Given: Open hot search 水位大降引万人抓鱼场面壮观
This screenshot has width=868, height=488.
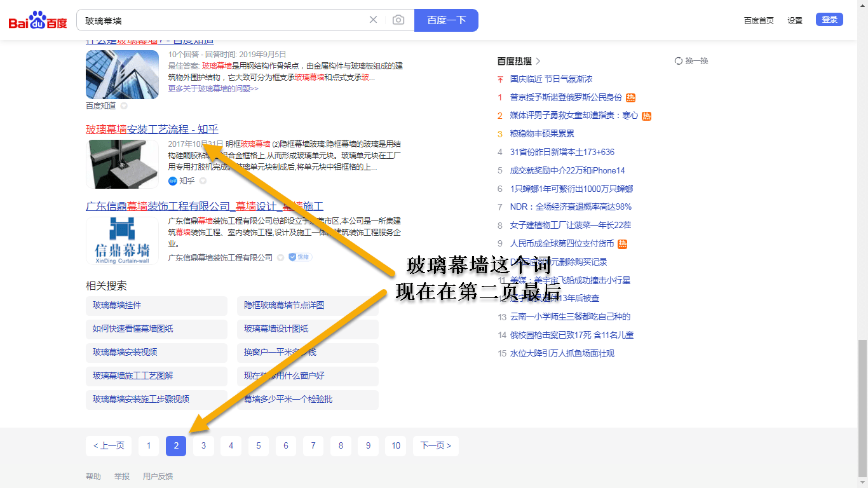Looking at the screenshot, I should (x=562, y=354).
